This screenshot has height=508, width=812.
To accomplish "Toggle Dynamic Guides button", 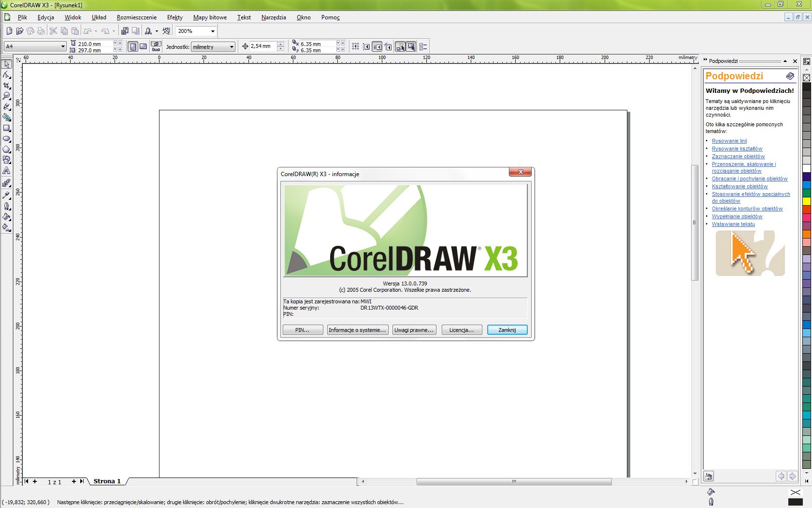I will click(388, 46).
